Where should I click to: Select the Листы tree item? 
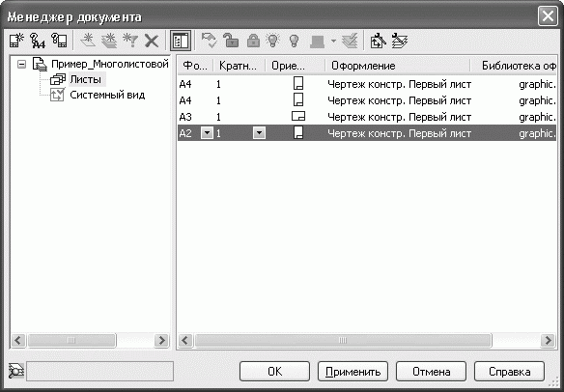[86, 79]
